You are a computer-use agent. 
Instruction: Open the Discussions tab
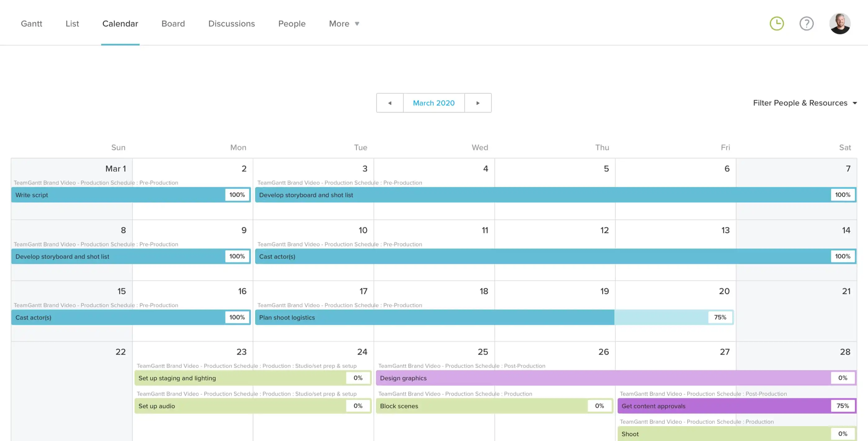click(232, 24)
